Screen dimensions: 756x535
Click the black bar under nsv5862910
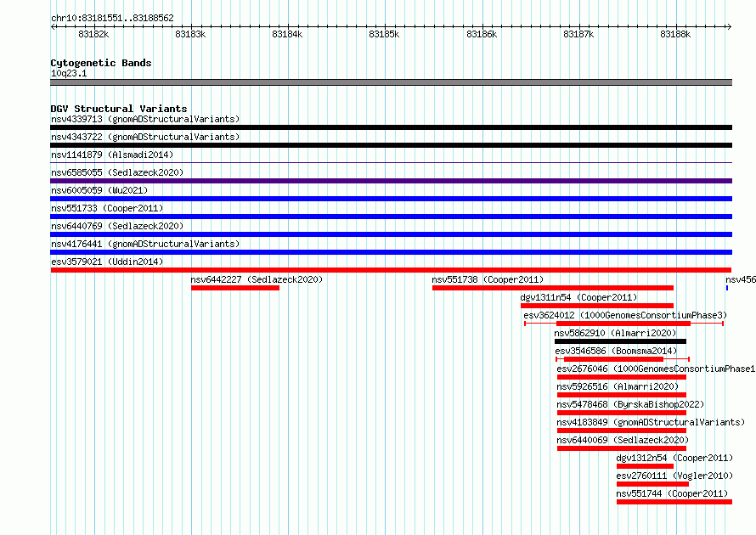[x=620, y=341]
